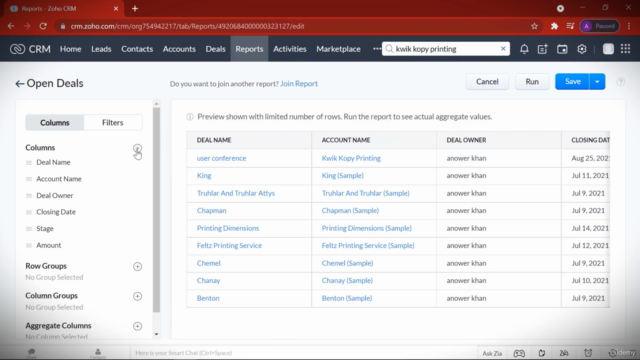Screen dimensions: 640x360
Task: Open the calendar icon in the CRM header
Action: [562, 49]
